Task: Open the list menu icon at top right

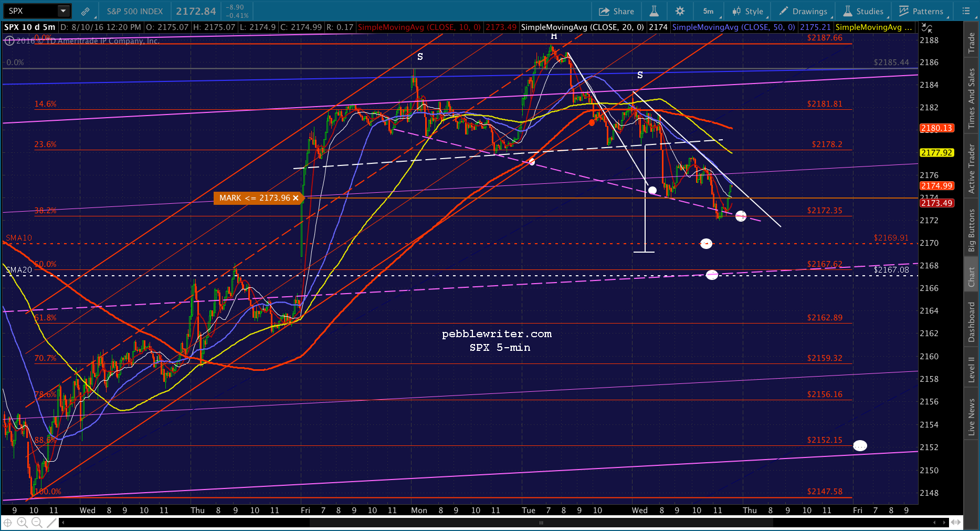Action: pyautogui.click(x=966, y=11)
